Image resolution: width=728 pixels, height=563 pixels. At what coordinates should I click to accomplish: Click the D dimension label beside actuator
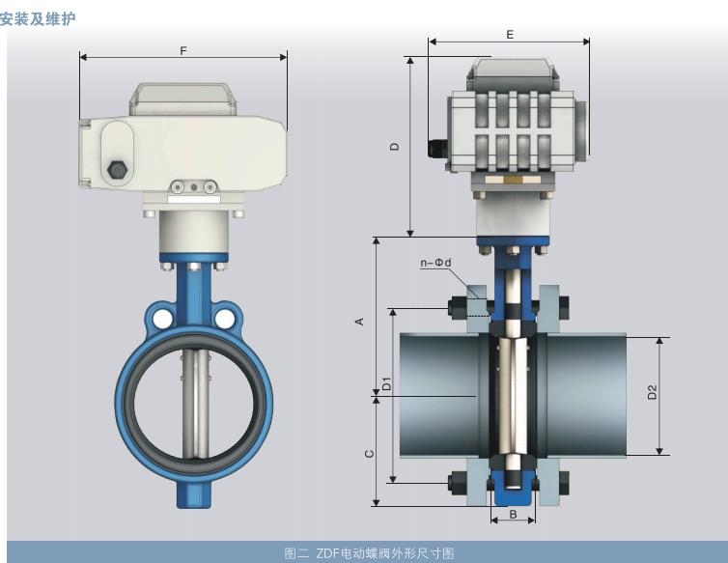[x=394, y=147]
